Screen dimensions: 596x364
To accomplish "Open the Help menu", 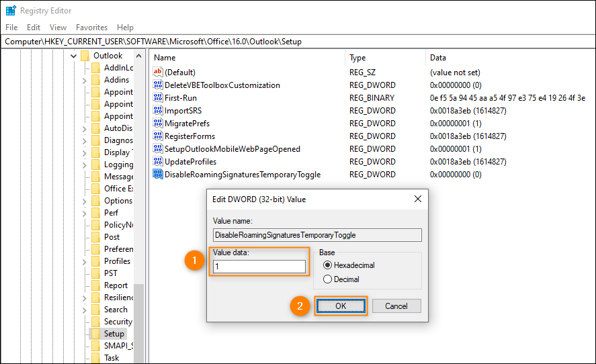I will pyautogui.click(x=125, y=28).
